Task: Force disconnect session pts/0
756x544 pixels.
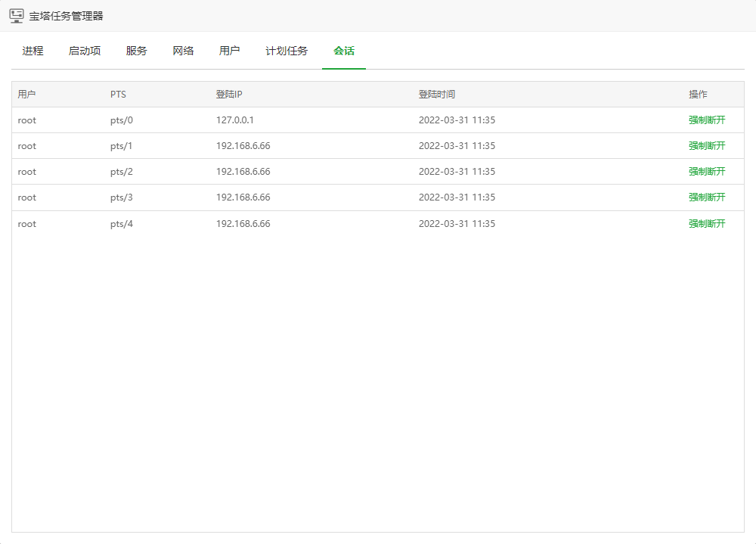Action: [x=706, y=120]
